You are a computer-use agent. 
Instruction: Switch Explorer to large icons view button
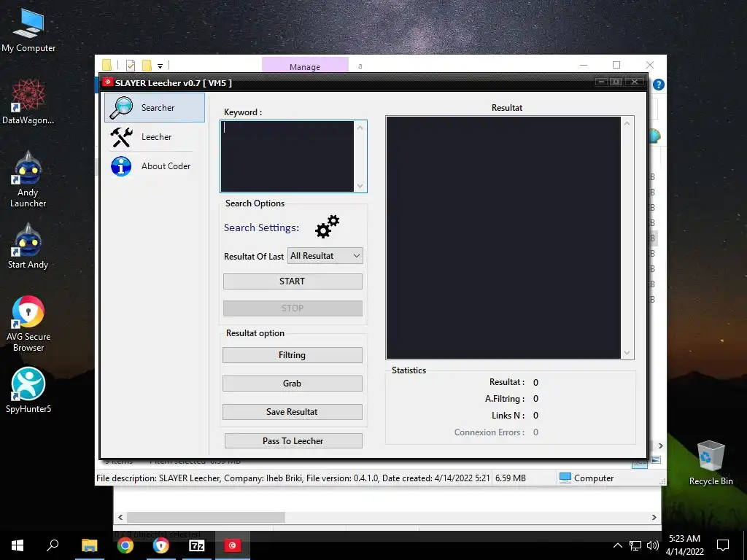[656, 460]
